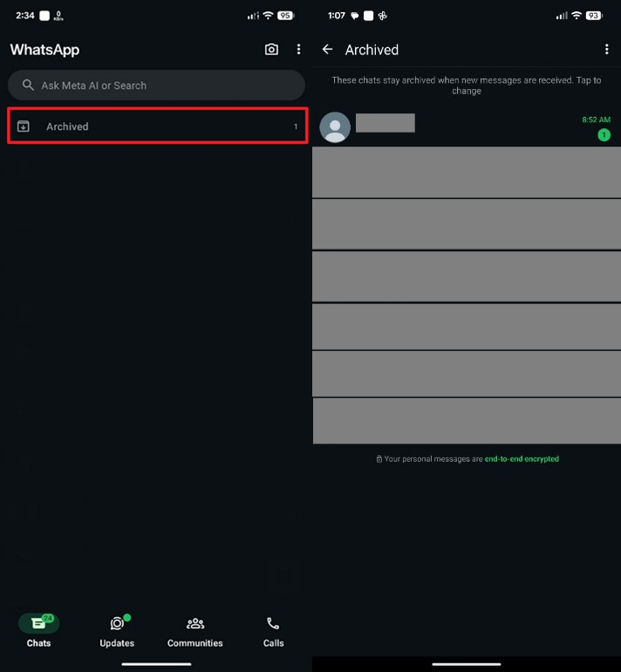Open the Archived chats row
This screenshot has width=621, height=672.
point(158,126)
